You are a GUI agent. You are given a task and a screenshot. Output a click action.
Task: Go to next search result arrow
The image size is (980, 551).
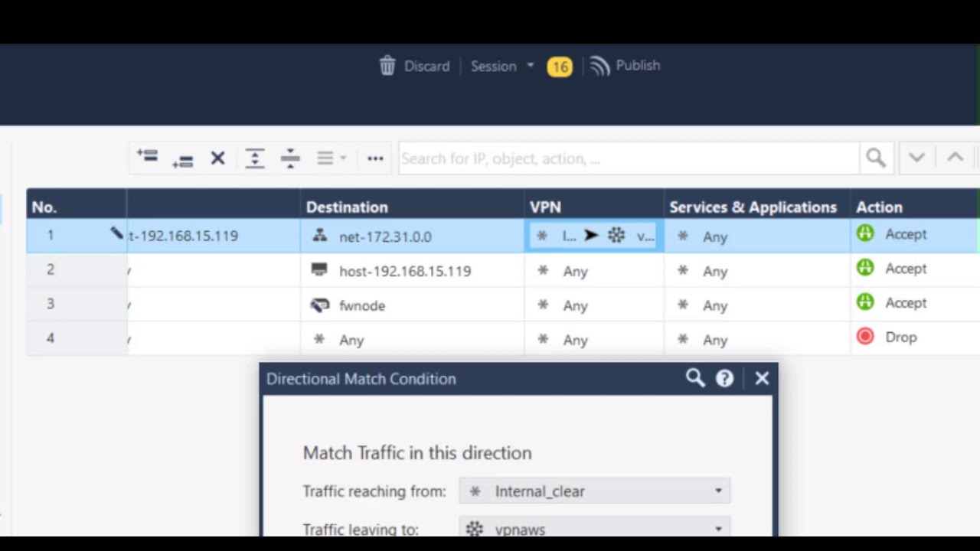pyautogui.click(x=916, y=158)
